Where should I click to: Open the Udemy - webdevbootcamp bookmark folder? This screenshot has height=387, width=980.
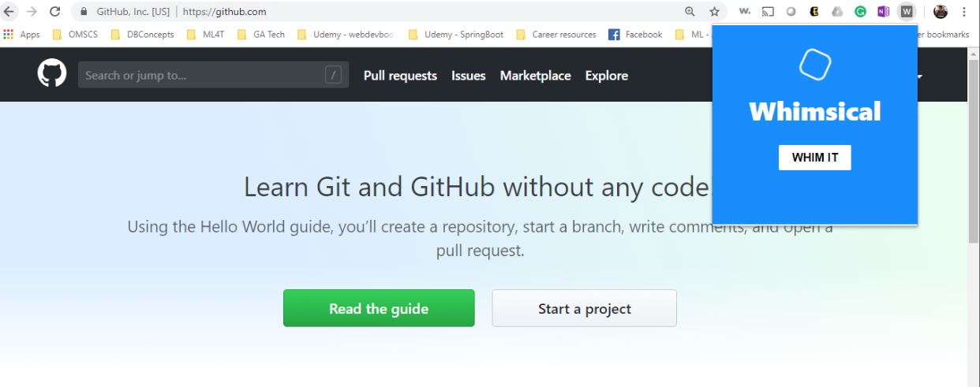pyautogui.click(x=346, y=35)
